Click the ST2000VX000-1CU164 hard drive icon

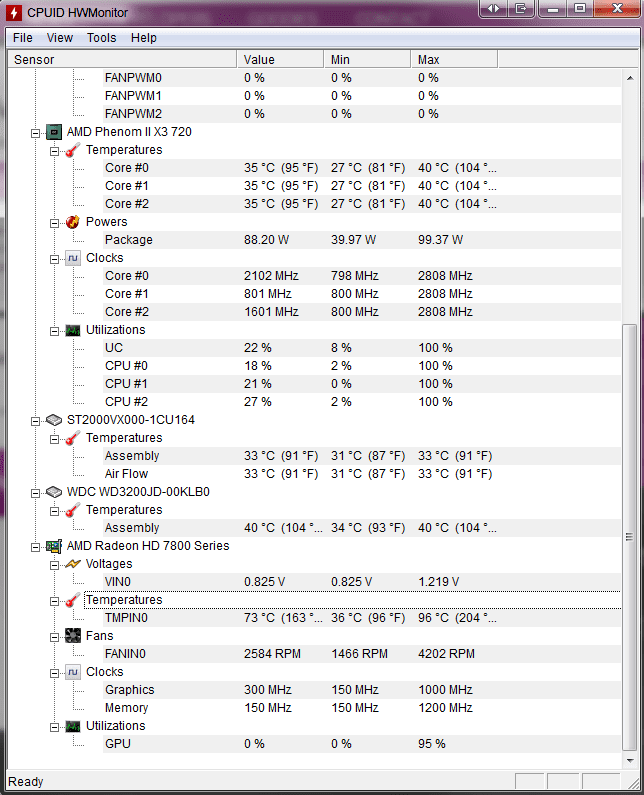[x=54, y=420]
